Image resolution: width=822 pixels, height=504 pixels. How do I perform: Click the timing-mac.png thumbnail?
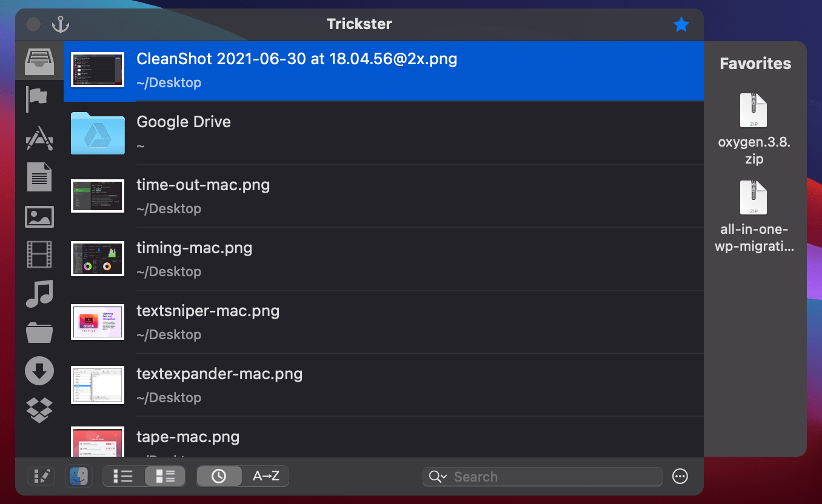[98, 259]
